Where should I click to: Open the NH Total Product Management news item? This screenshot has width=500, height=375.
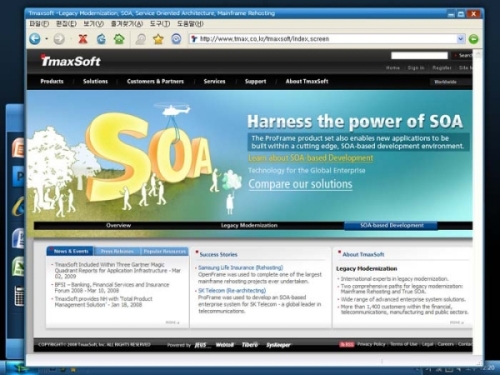[104, 302]
